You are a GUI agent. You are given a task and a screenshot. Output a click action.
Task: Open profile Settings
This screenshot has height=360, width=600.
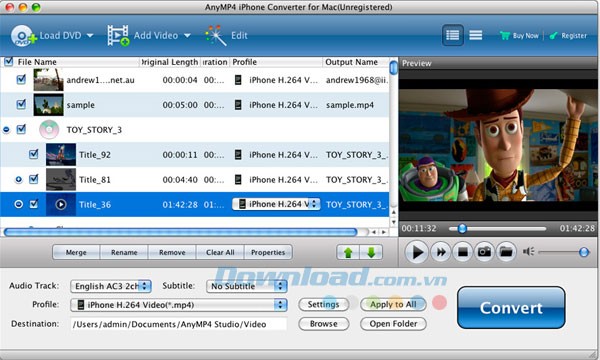click(323, 304)
